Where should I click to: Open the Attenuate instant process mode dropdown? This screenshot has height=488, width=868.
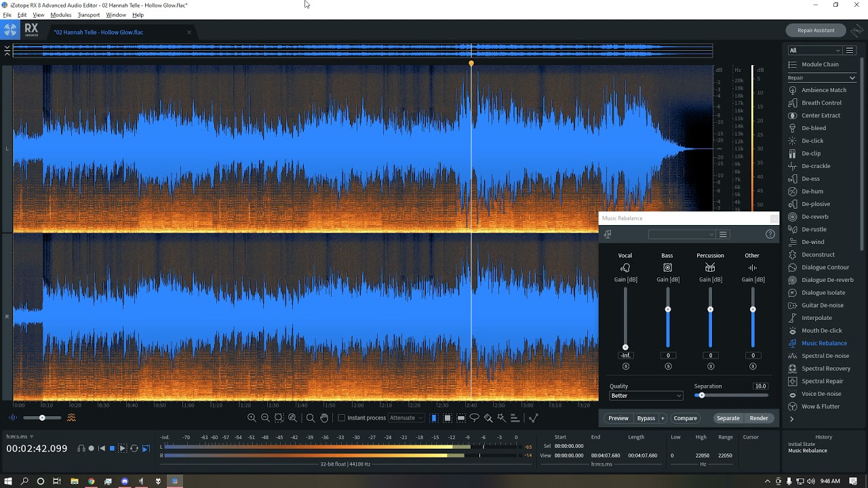tap(406, 418)
